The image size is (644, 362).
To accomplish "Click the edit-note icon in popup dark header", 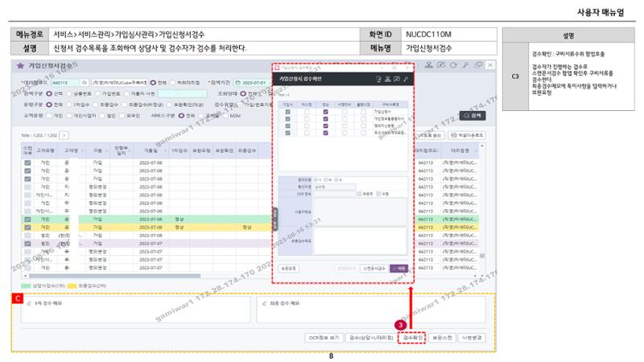I will tap(396, 79).
